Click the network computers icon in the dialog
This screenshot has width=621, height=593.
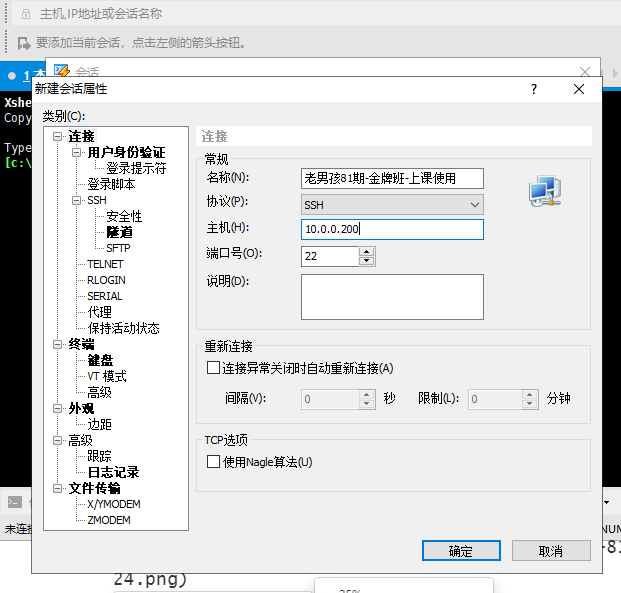coord(545,191)
